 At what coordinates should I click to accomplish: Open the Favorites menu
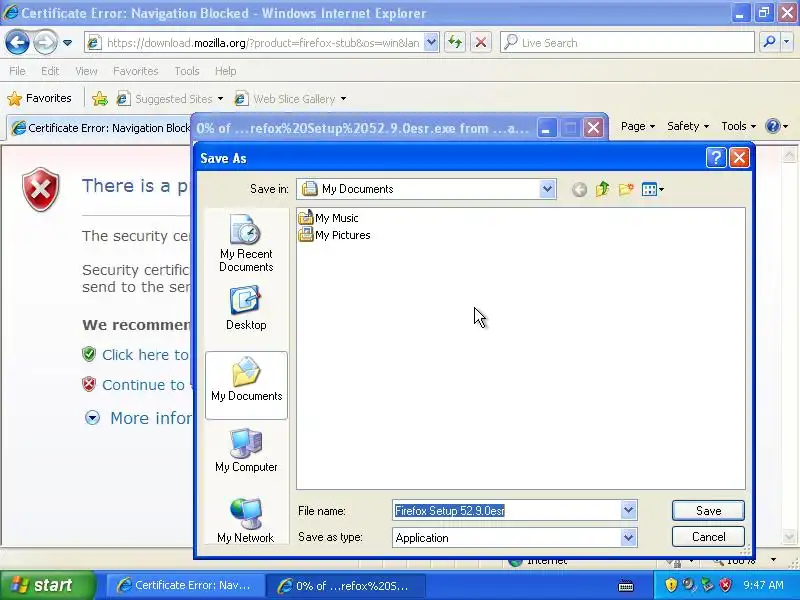click(x=136, y=71)
